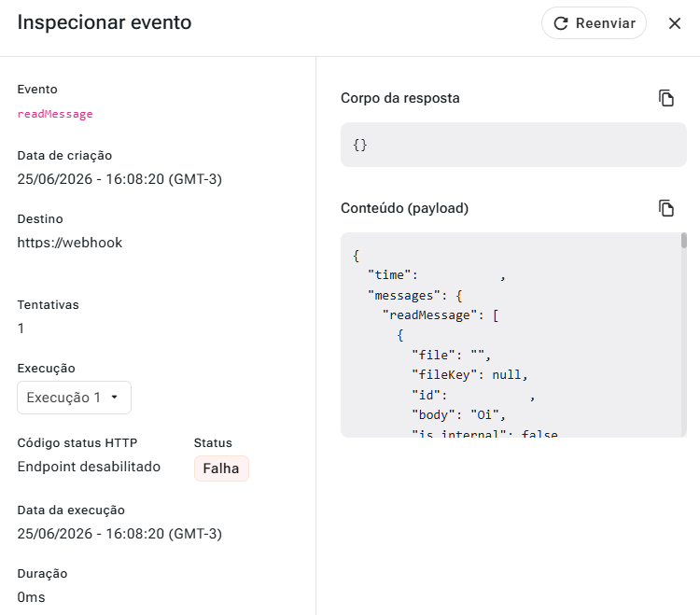The height and width of the screenshot is (615, 700).
Task: Select the readMessage event name
Action: [55, 114]
